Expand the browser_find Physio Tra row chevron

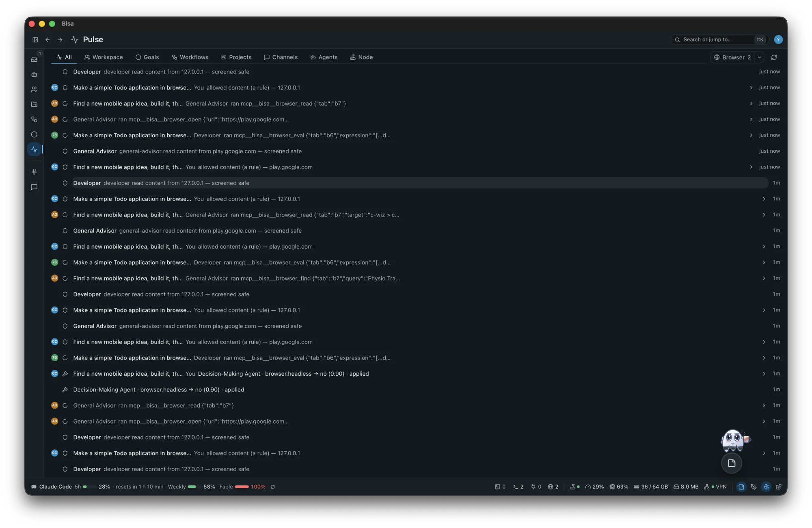click(764, 278)
